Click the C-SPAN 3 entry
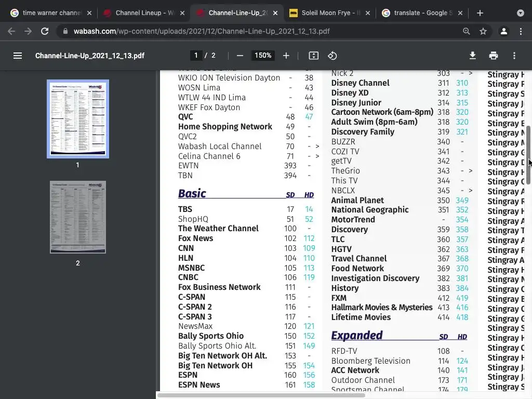 (195, 316)
